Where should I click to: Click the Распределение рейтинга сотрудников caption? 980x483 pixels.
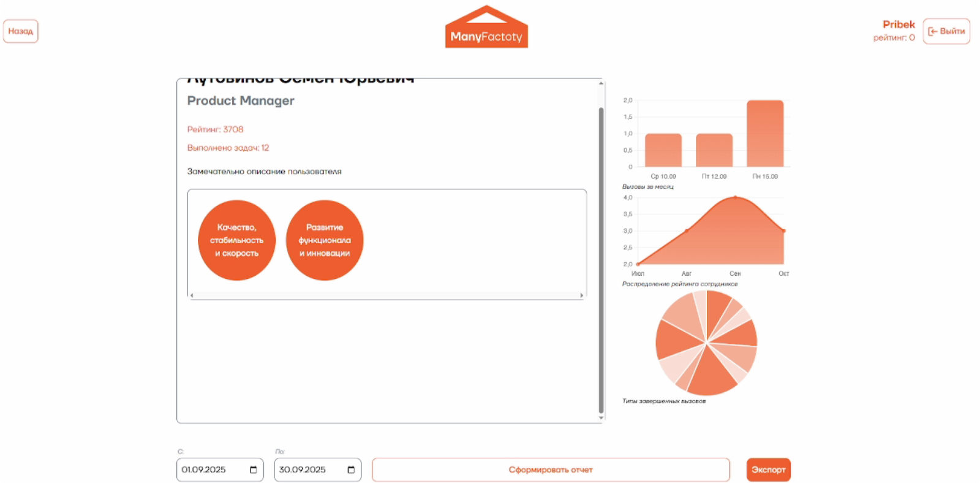(680, 284)
